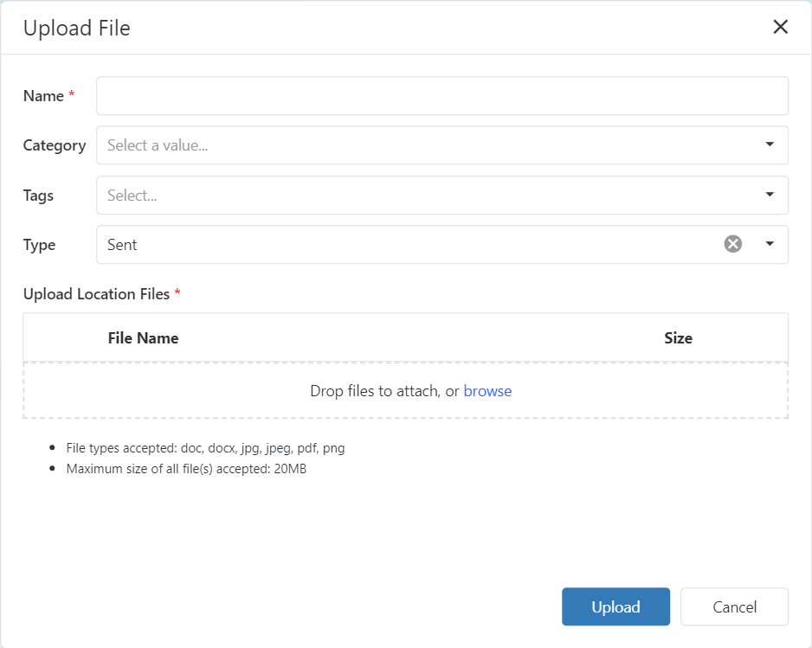The height and width of the screenshot is (648, 812).
Task: Click the Upload File dialog title
Action: (x=77, y=28)
